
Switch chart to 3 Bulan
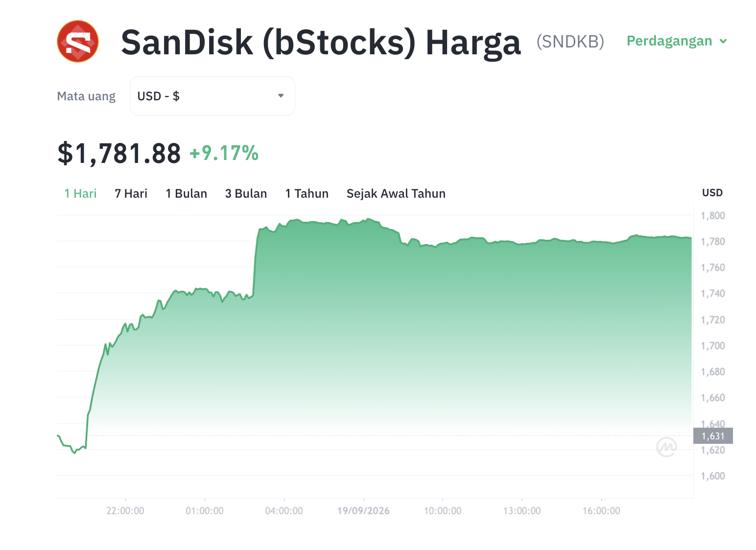[x=246, y=194]
